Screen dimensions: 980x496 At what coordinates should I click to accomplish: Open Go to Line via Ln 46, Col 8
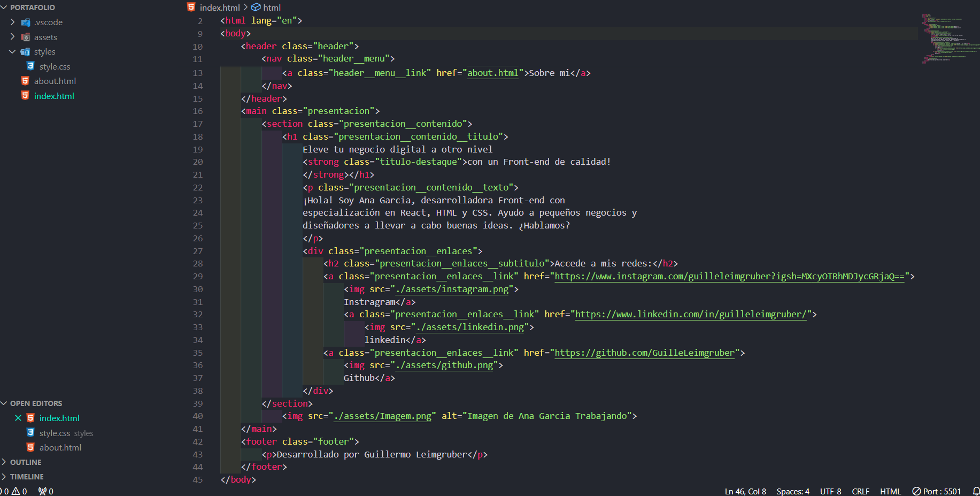[745, 491]
